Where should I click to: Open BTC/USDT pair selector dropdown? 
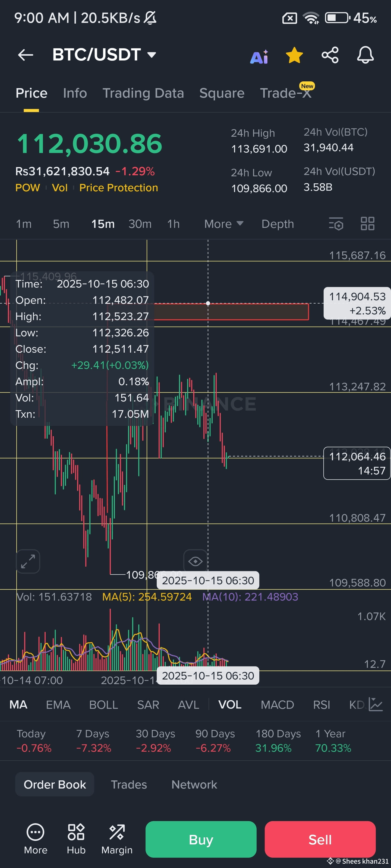coord(104,55)
